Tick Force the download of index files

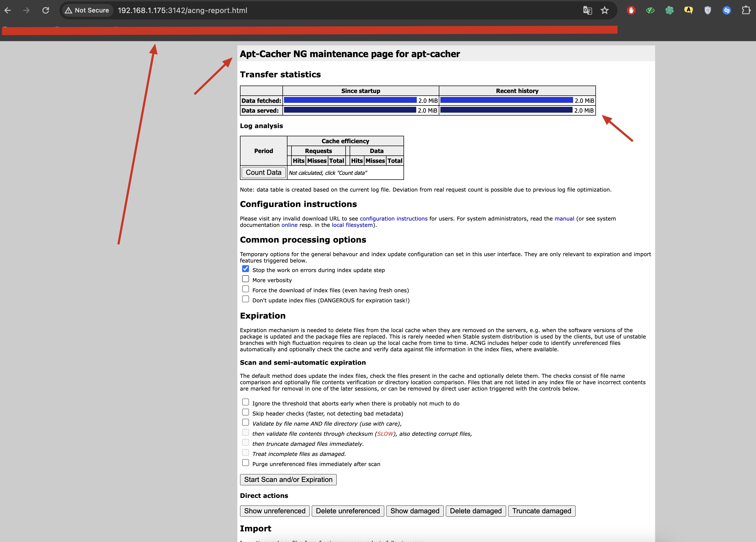click(x=245, y=289)
